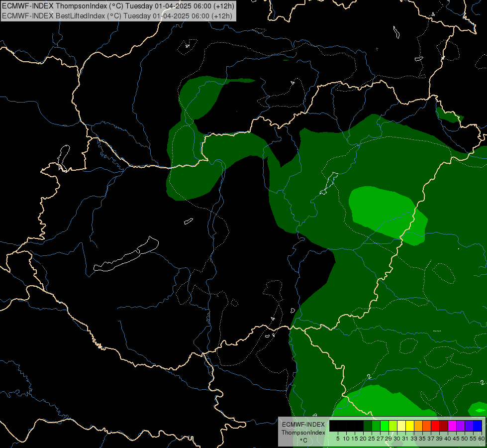Pick the lime 29–30 legend swatch
Viewport: 487px width, 448px height.
393,426
